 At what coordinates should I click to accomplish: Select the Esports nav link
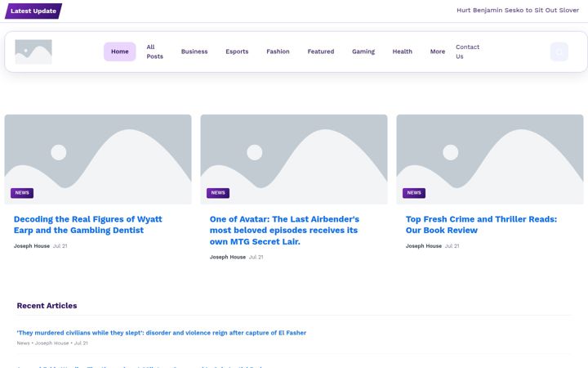pos(237,52)
